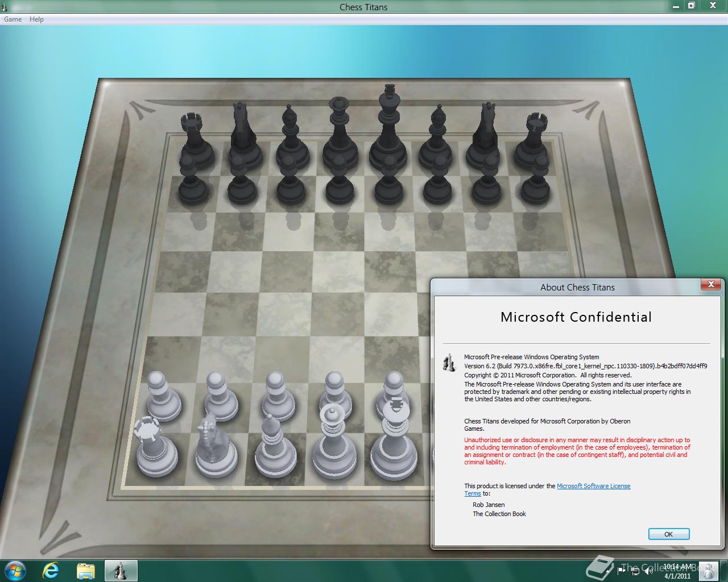Click "The Collection Book" licensee text
728x582 pixels.
[x=499, y=514]
